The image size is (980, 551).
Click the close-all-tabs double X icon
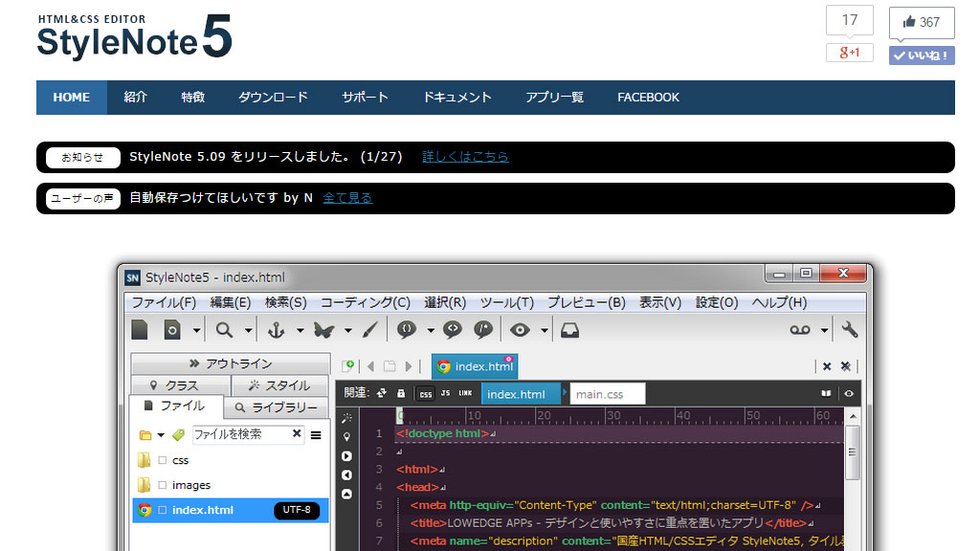[846, 366]
